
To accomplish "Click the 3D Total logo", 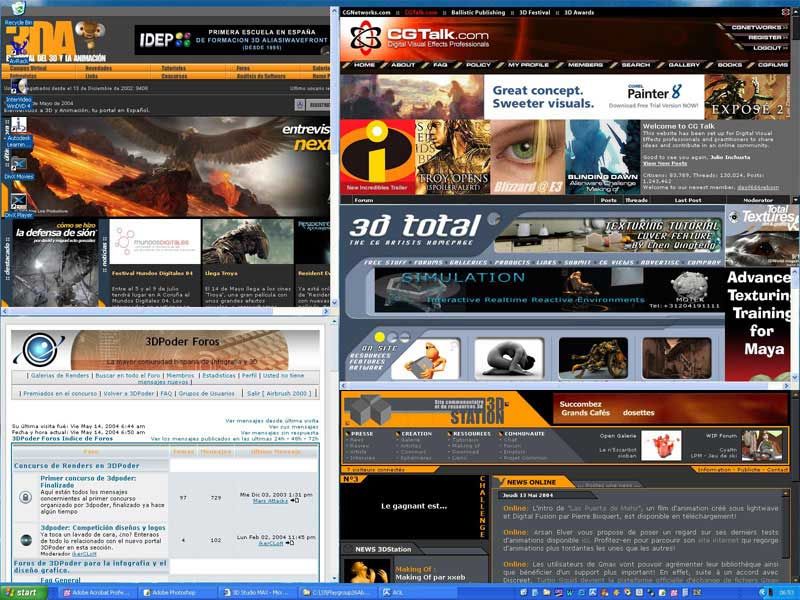I will tap(414, 230).
